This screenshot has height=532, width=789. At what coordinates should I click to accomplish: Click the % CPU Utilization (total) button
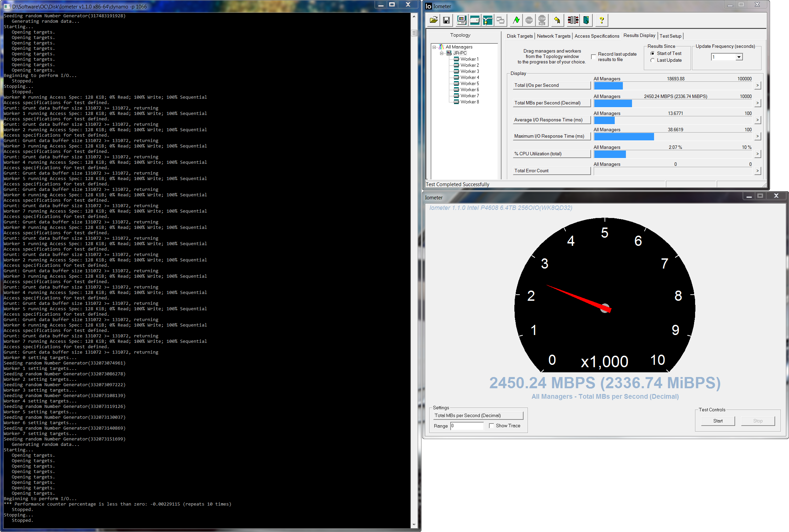552,154
